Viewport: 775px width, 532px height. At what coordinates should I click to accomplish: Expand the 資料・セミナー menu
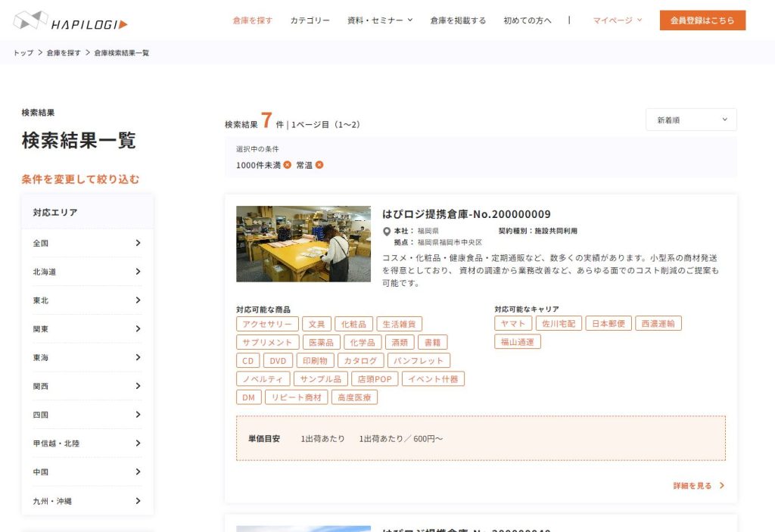tap(380, 20)
